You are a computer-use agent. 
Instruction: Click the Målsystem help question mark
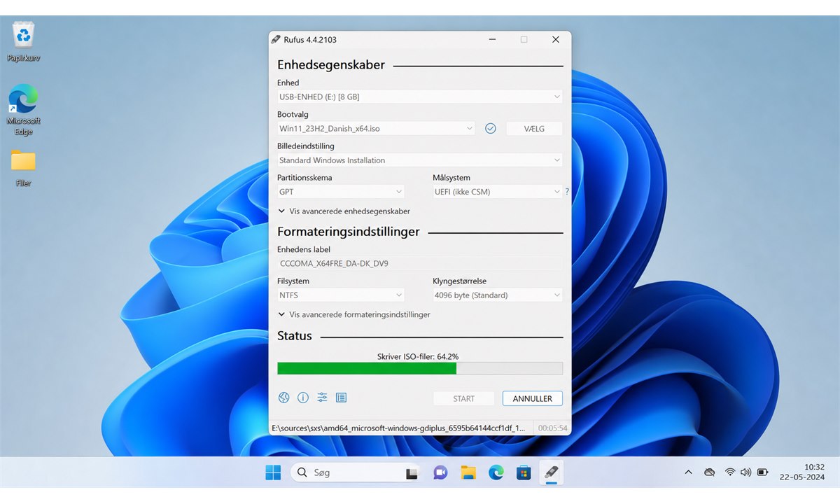pyautogui.click(x=567, y=192)
